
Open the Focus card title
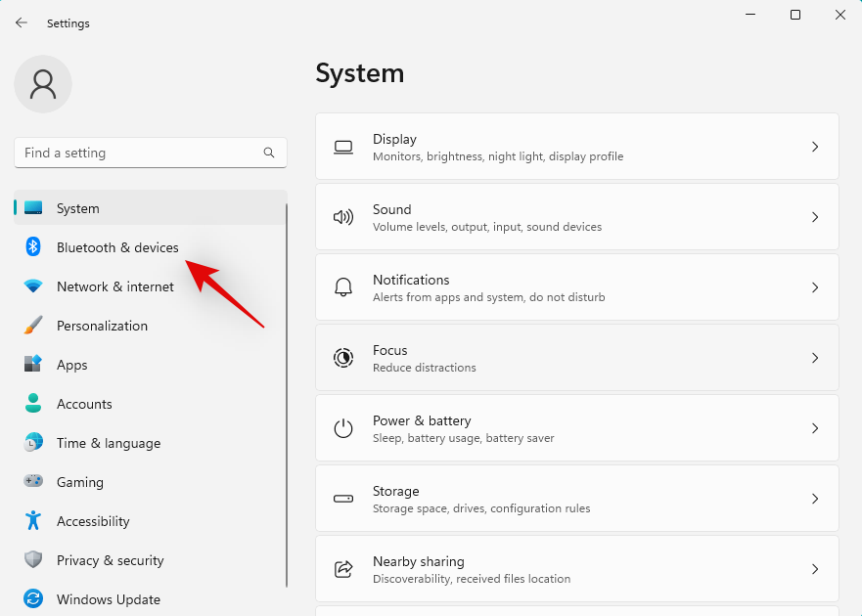click(x=389, y=350)
